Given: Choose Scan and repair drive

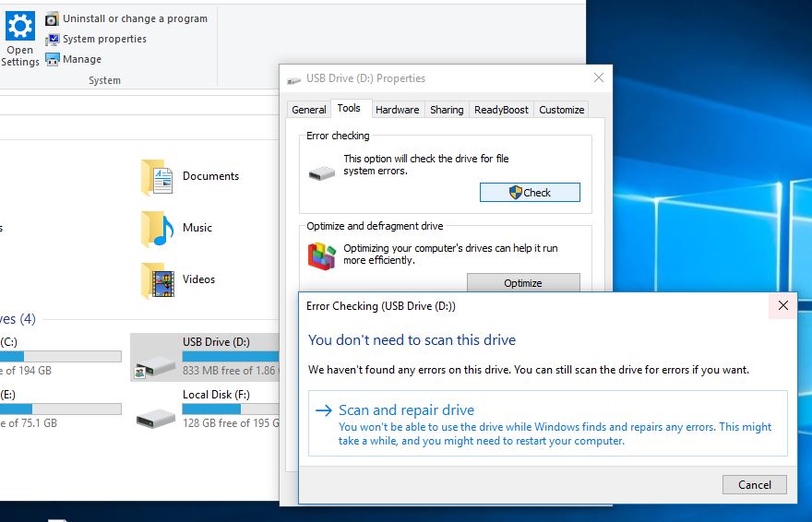Looking at the screenshot, I should [x=406, y=410].
